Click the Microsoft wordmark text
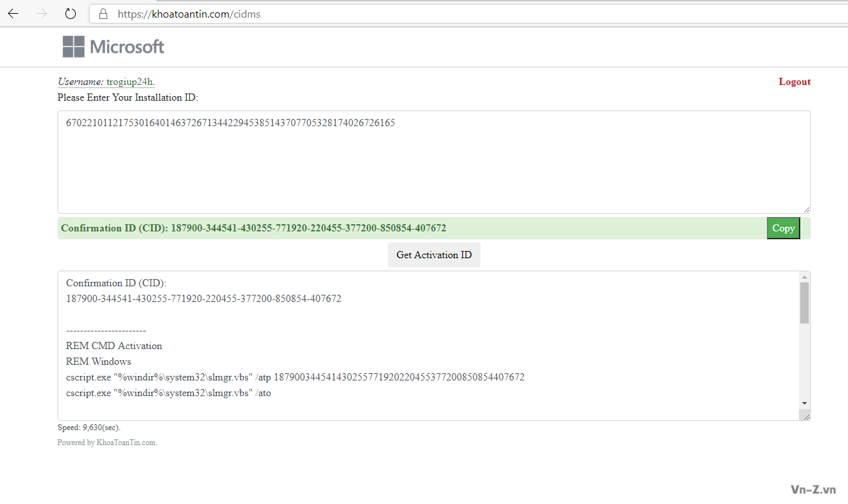The image size is (848, 504). [x=127, y=46]
